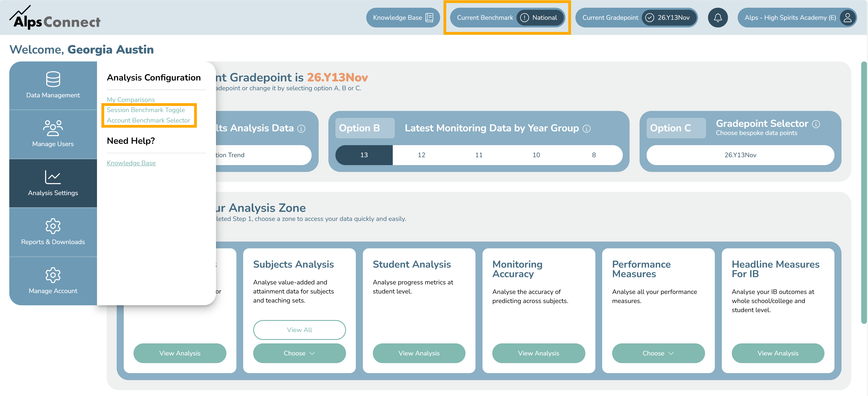Click the notifications bell icon

(718, 17)
